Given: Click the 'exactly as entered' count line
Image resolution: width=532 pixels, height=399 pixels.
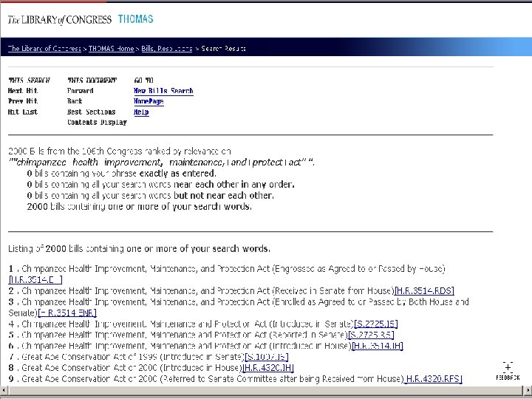Looking at the screenshot, I should tap(121, 174).
